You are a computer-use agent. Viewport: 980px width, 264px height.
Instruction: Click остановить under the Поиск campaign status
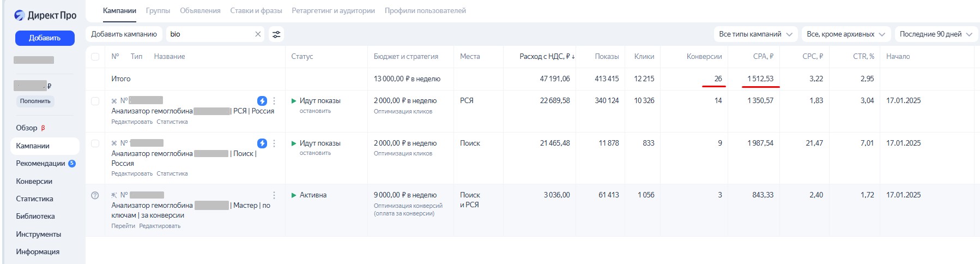point(315,153)
